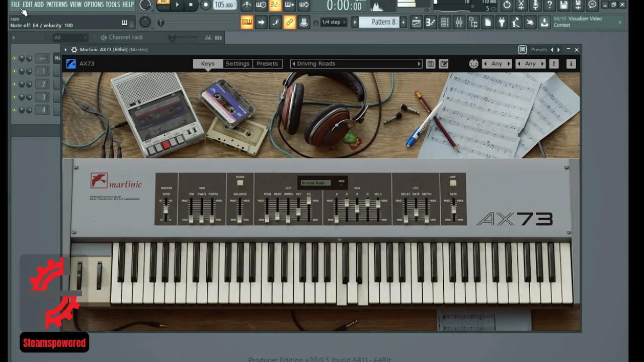
Task: Open the Browser view icon
Action: tap(473, 22)
